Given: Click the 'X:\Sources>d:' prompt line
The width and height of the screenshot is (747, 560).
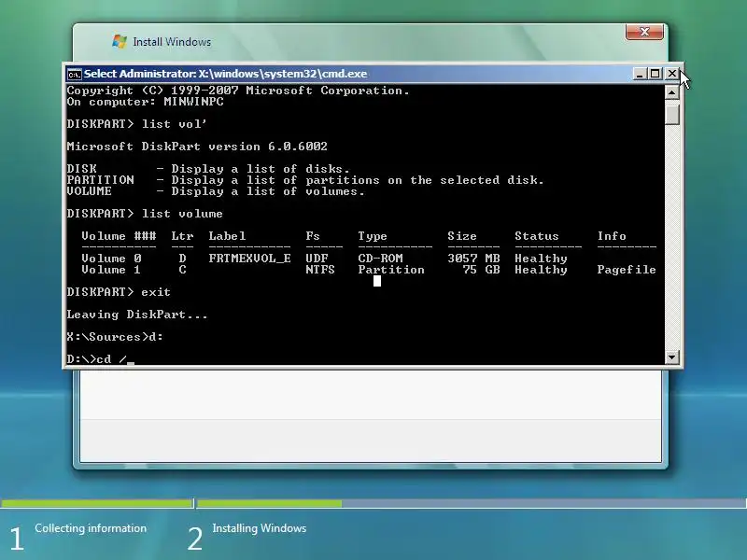Looking at the screenshot, I should click(115, 337).
